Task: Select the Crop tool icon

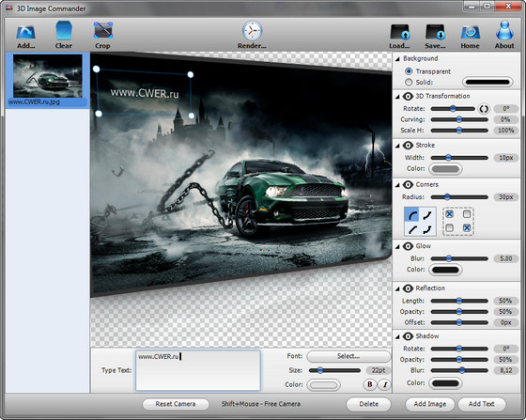Action: tap(103, 30)
